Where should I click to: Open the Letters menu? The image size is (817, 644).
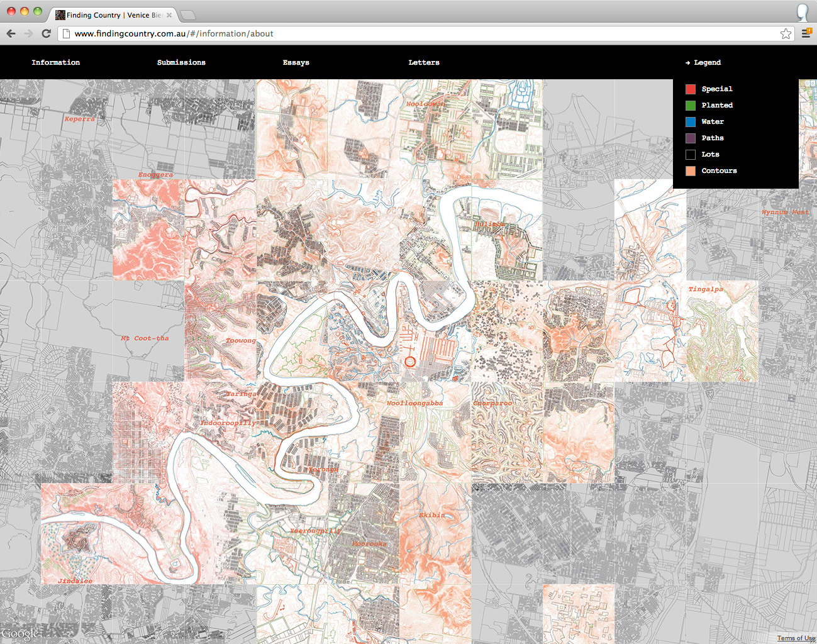click(x=424, y=62)
